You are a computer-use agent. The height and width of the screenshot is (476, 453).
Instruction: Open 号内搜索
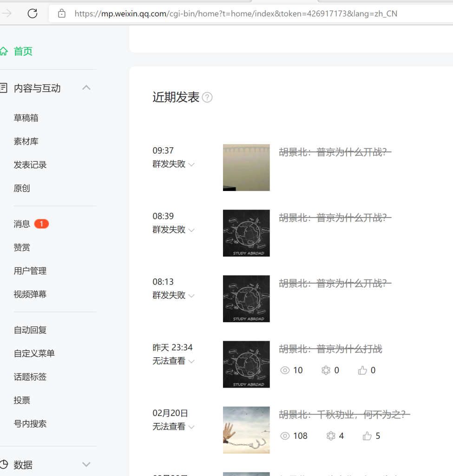(30, 423)
